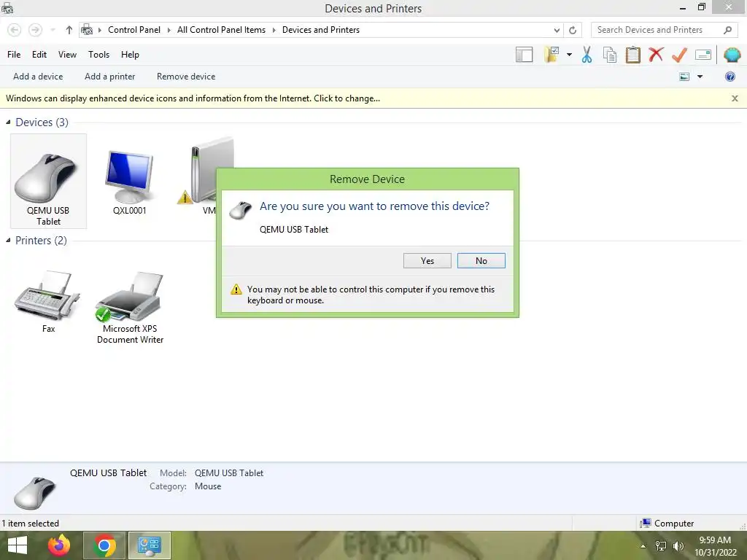Open address bar history dropdown
Viewport: 747px width, 560px height.
[x=557, y=30]
